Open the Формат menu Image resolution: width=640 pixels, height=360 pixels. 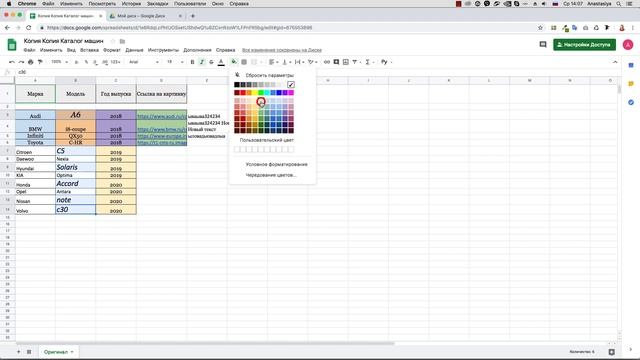click(112, 50)
